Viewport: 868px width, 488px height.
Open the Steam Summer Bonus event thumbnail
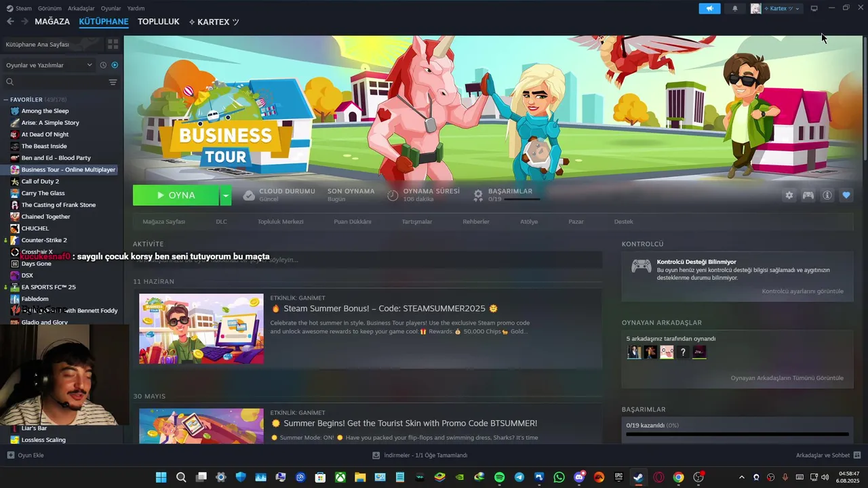pyautogui.click(x=201, y=329)
